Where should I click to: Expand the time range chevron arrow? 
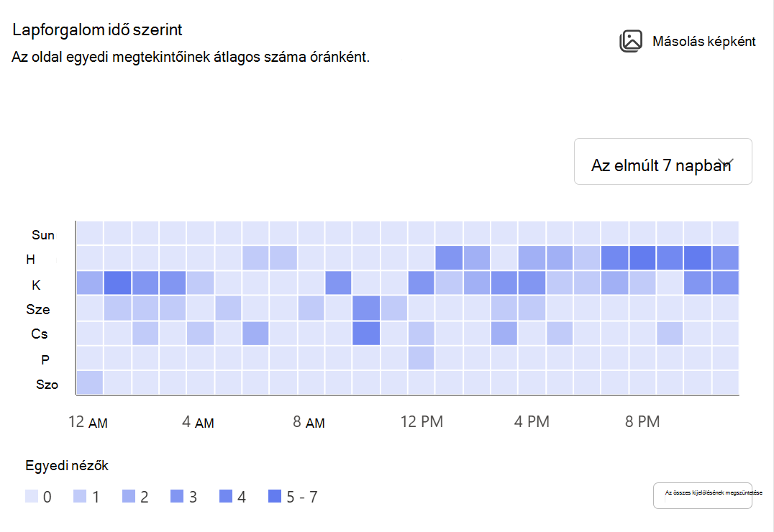(x=726, y=162)
